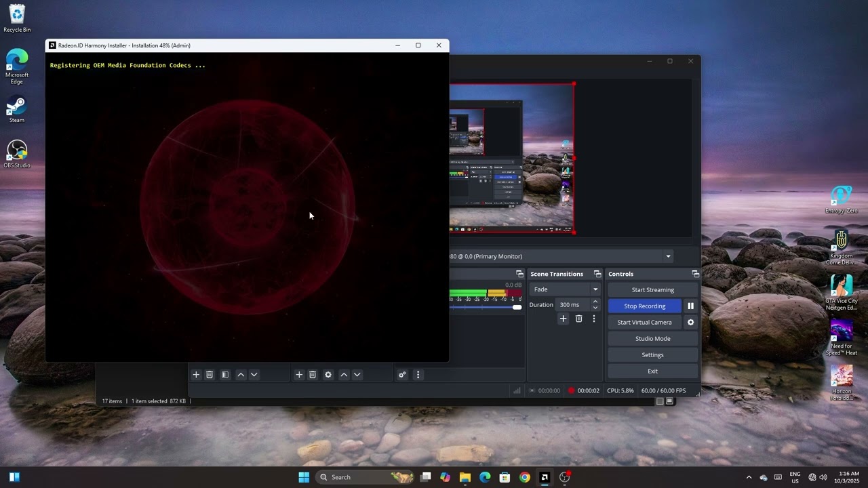This screenshot has width=868, height=488.
Task: Click the recording timer 00:00:02
Action: click(x=589, y=391)
